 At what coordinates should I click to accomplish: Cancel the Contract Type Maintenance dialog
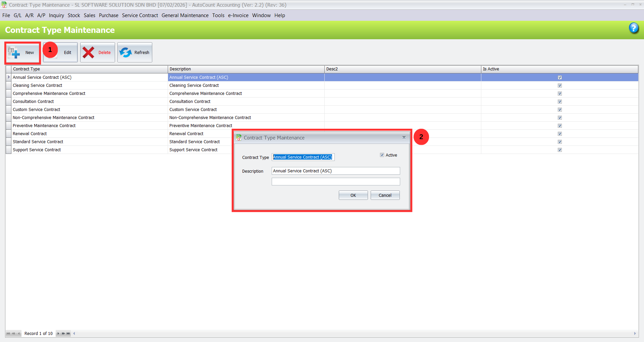coord(385,195)
